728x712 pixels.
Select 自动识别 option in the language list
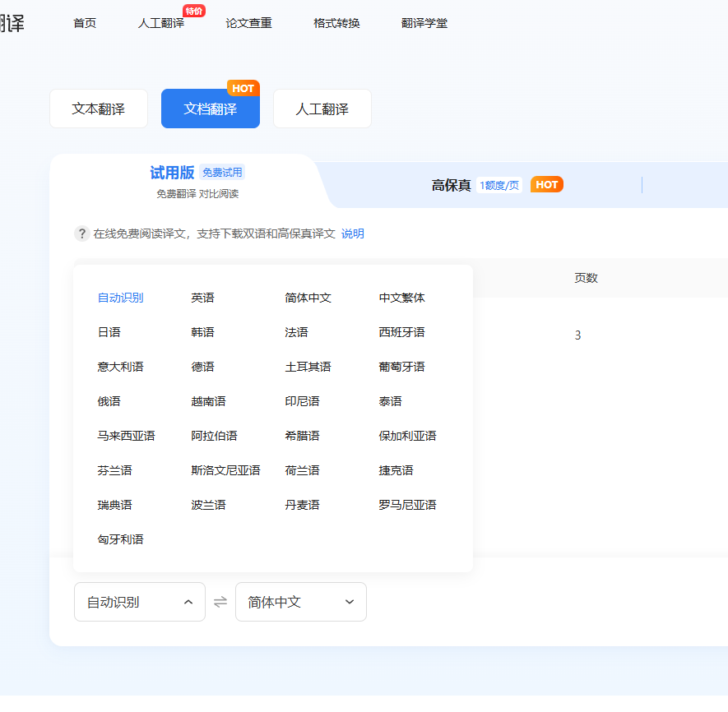click(x=120, y=298)
